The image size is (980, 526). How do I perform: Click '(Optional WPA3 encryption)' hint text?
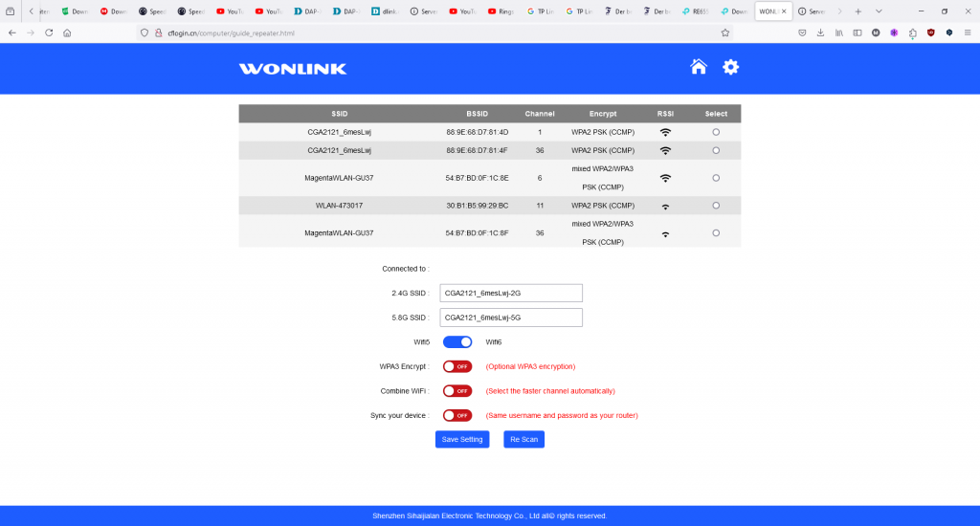(530, 366)
